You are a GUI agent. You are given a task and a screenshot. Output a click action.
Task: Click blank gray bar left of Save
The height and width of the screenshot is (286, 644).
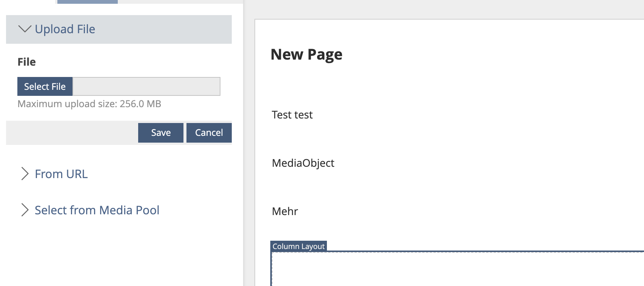[72, 133]
